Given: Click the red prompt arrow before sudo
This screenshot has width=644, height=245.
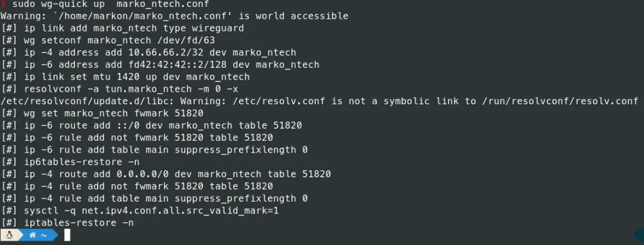Looking at the screenshot, I should [x=3, y=4].
